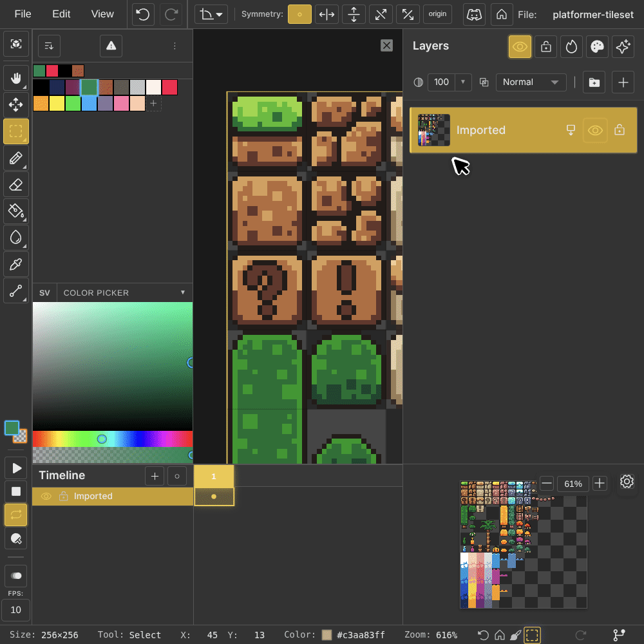Click the Timeline circle button
The image size is (644, 644).
(177, 476)
